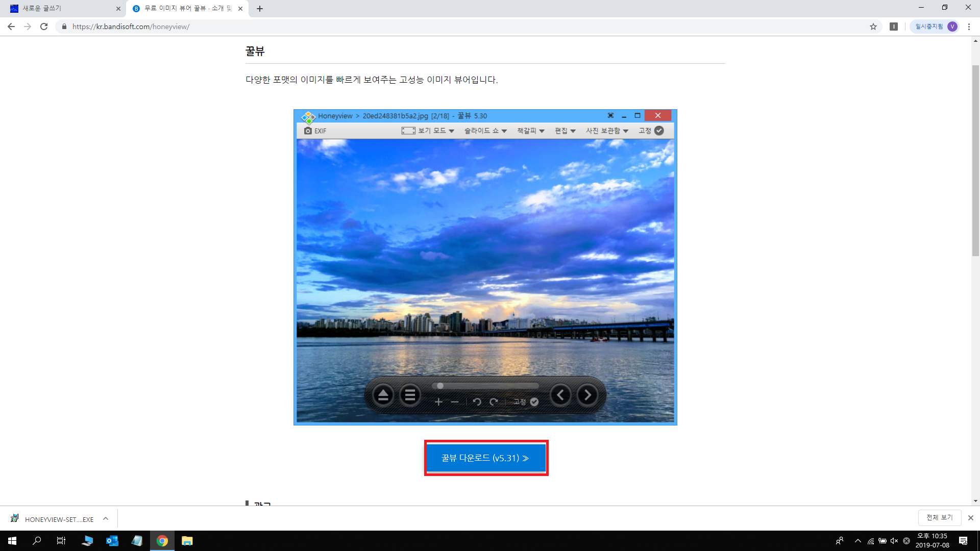
Task: Click the Honeyview logo in the title bar
Action: click(308, 117)
